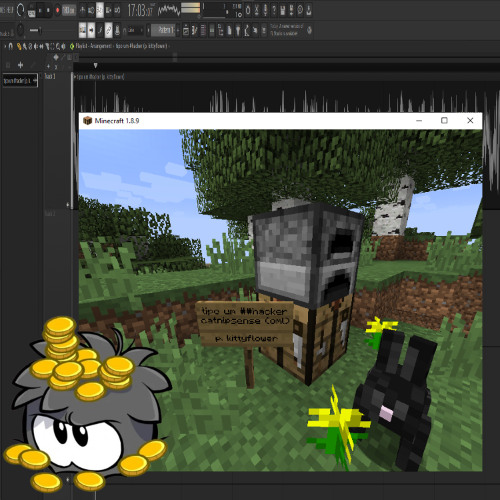The width and height of the screenshot is (500, 500).
Task: Open the browser tree view icon
Action: click(x=220, y=30)
